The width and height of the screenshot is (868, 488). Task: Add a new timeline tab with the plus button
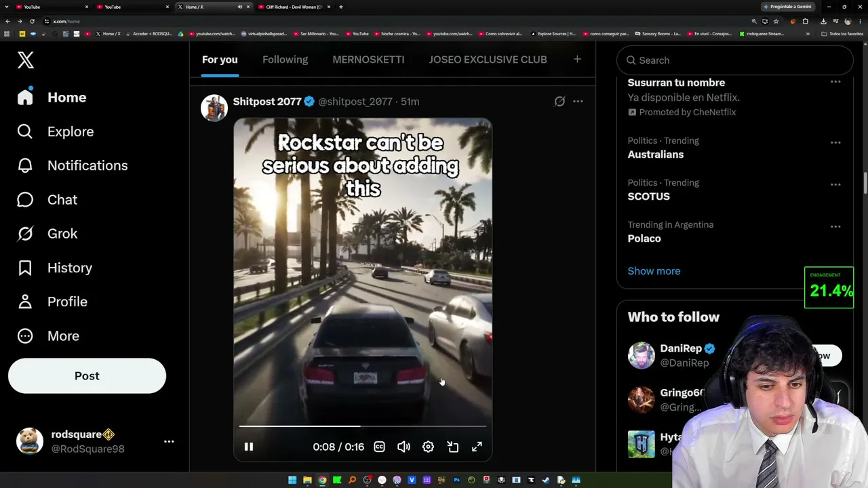point(577,60)
